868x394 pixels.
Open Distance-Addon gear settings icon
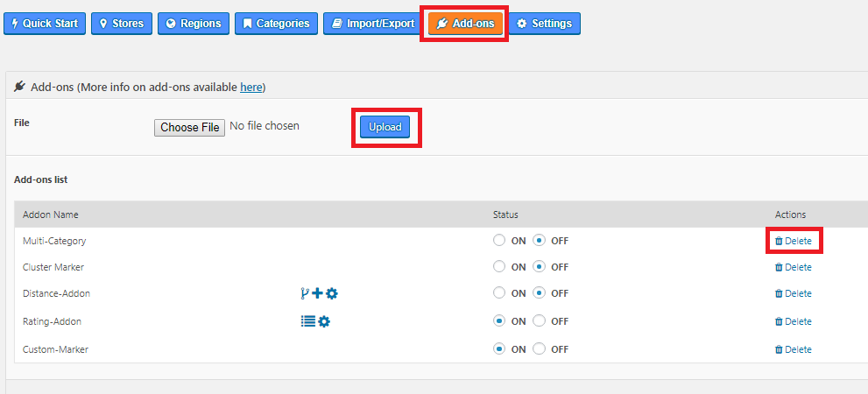click(332, 293)
